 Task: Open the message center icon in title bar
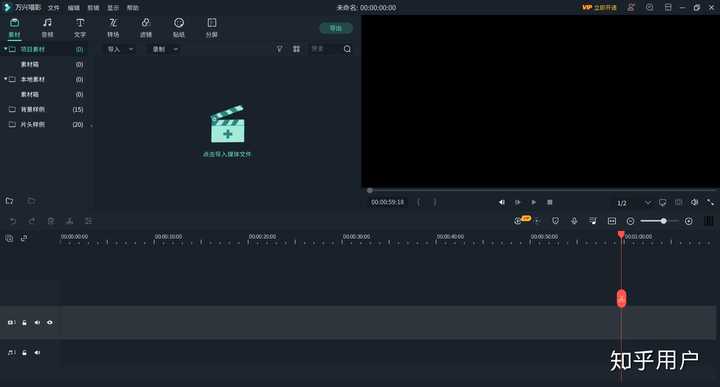click(650, 7)
